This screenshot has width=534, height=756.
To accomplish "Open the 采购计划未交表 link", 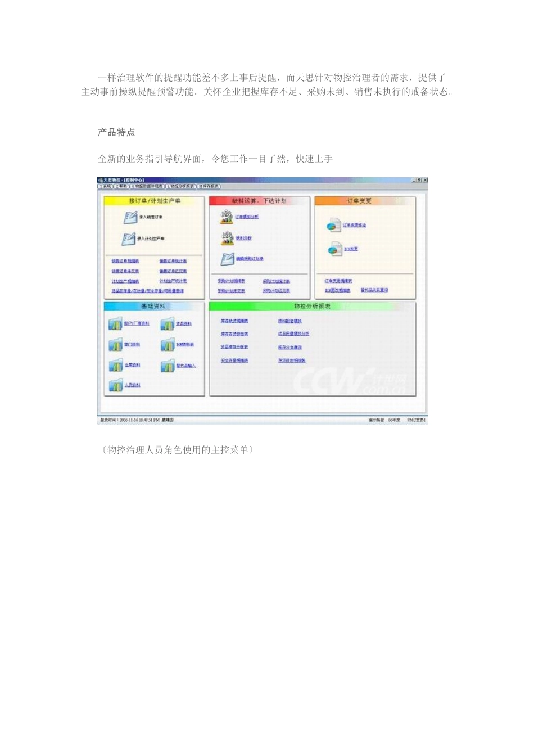I will point(232,291).
